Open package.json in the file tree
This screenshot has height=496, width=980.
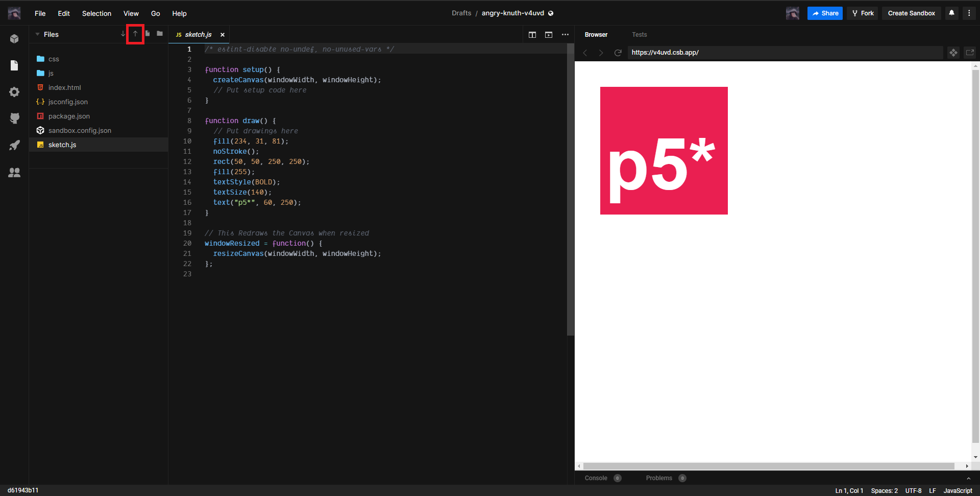click(x=99, y=116)
